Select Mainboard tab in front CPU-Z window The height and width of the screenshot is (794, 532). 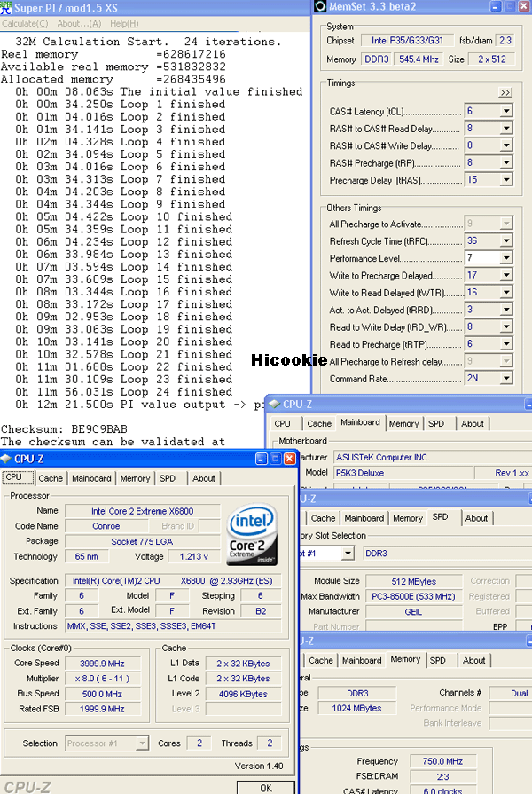91,478
